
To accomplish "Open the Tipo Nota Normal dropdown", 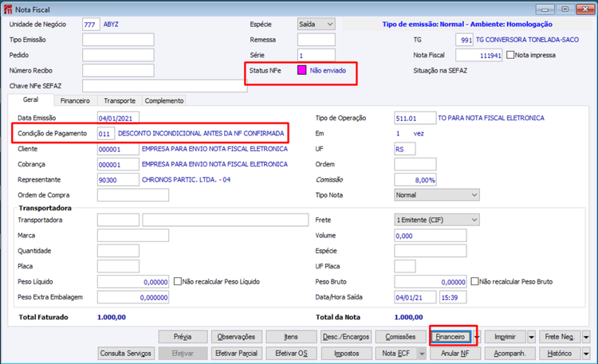I will point(437,195).
